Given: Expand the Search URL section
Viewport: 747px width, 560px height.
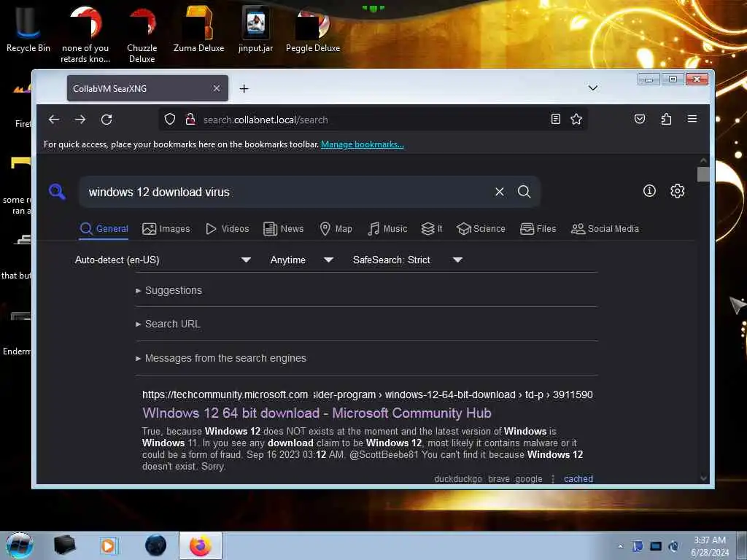Looking at the screenshot, I should [168, 324].
